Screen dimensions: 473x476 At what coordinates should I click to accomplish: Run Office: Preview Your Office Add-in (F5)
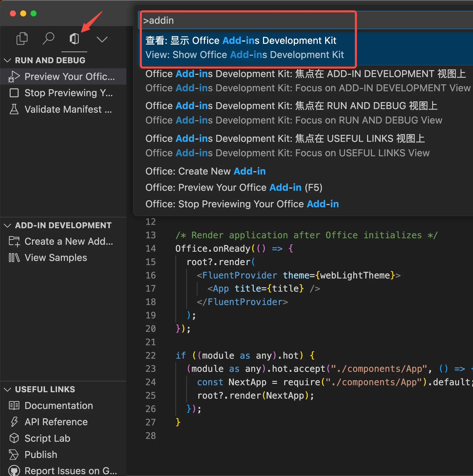pos(234,187)
